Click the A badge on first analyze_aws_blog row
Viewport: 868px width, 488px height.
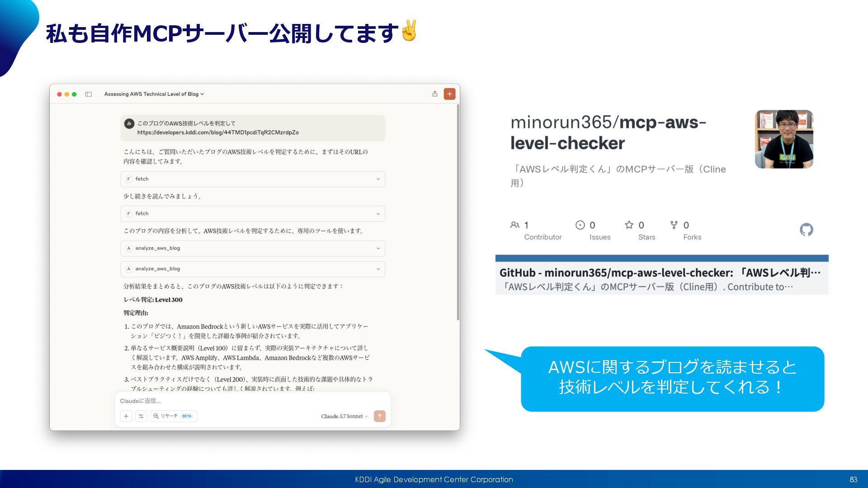[129, 249]
